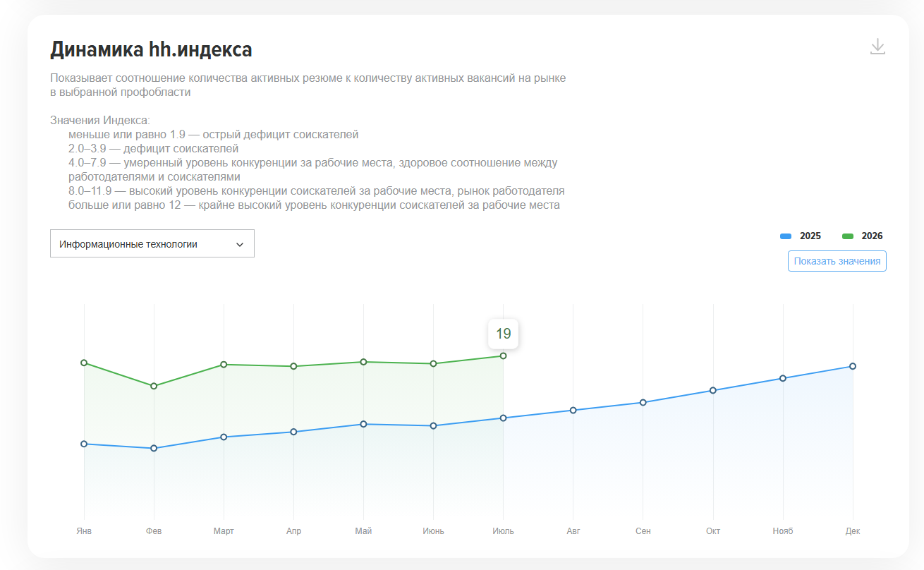Select the 2025 blue point for Май
The width and height of the screenshot is (924, 570).
tap(363, 424)
